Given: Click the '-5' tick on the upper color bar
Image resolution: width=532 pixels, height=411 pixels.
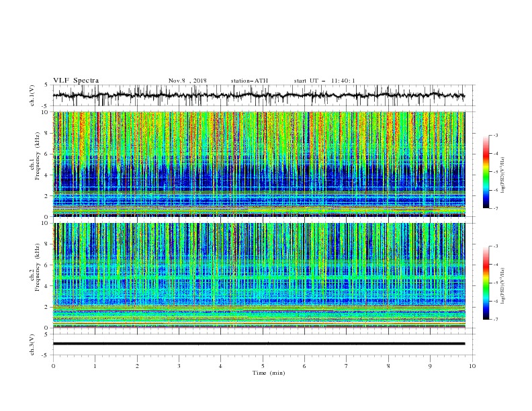Looking at the screenshot, I should coord(496,172).
